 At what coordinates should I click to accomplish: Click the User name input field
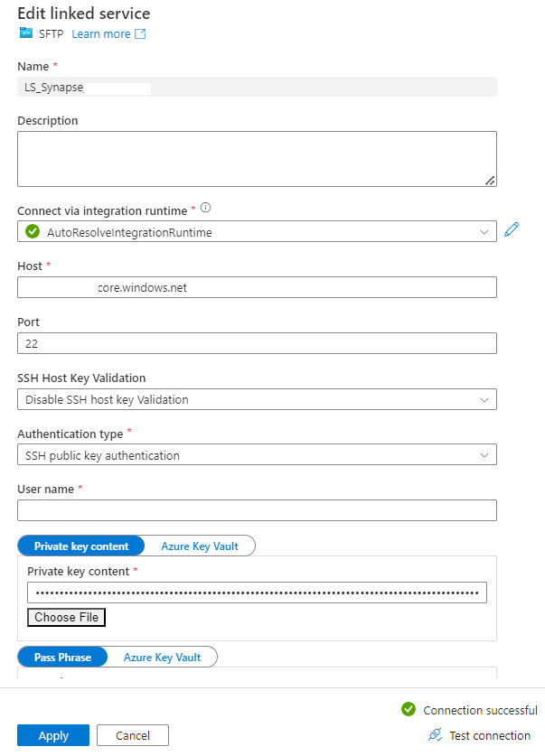coord(257,510)
